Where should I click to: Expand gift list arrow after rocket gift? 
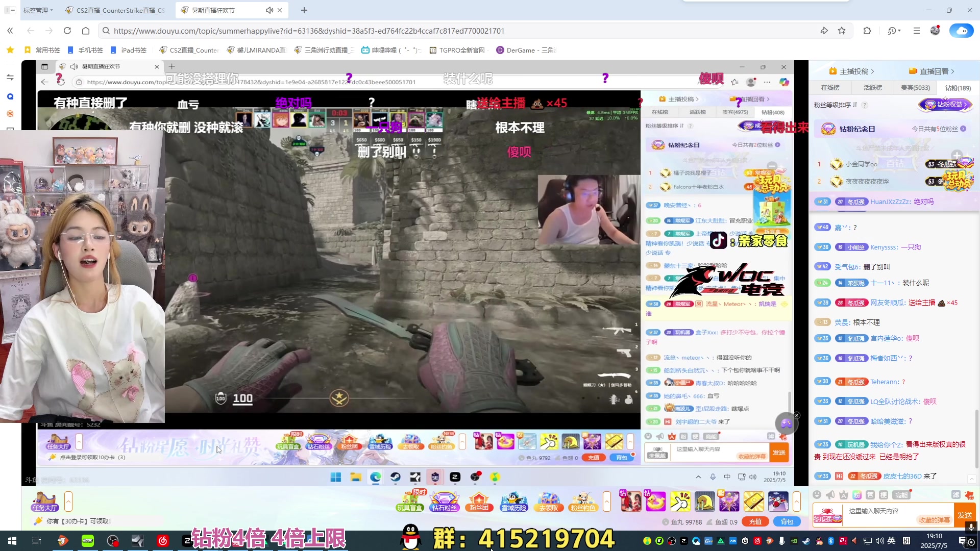click(x=797, y=502)
